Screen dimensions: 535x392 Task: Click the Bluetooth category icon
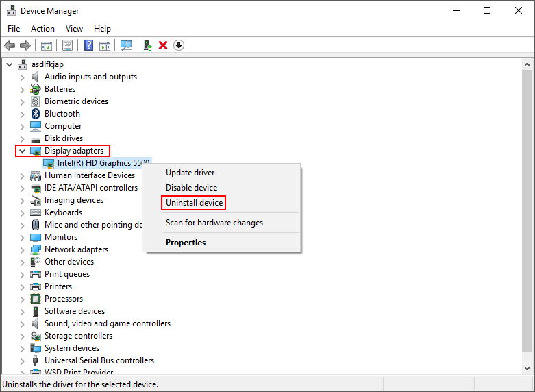click(x=36, y=114)
